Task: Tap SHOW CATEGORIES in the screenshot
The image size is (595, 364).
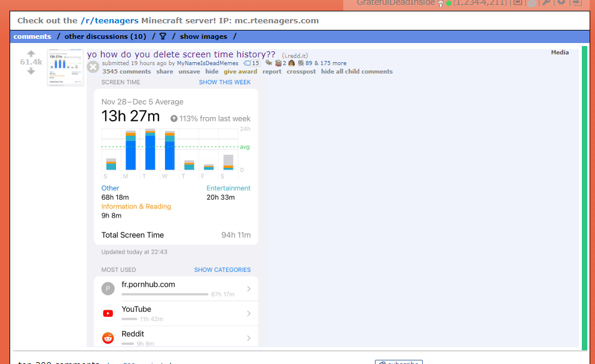Action: pos(222,270)
